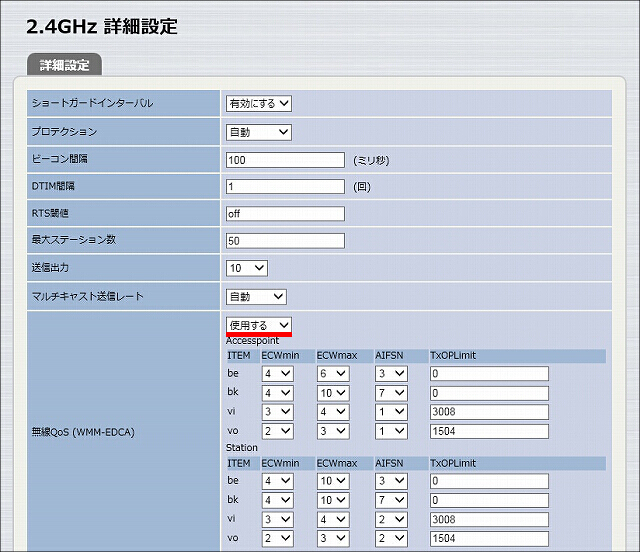Open Station vi AIFSN dropdown

click(x=391, y=520)
